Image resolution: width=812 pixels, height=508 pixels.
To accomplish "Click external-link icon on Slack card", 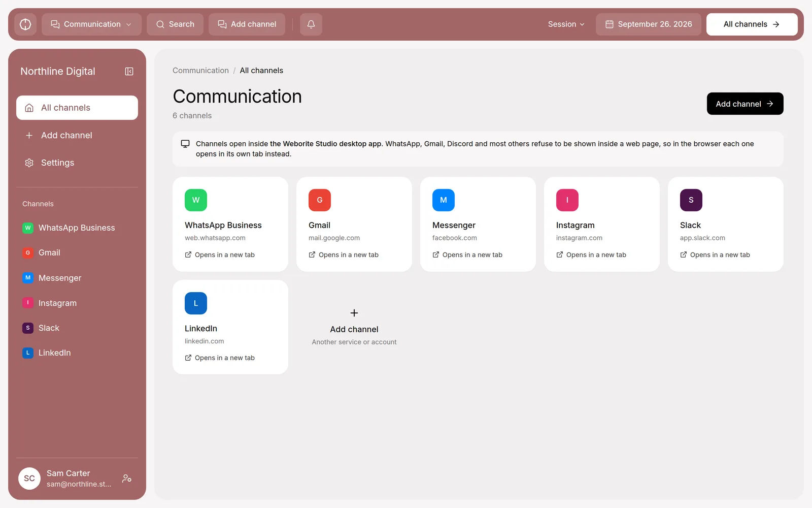I will pos(684,255).
